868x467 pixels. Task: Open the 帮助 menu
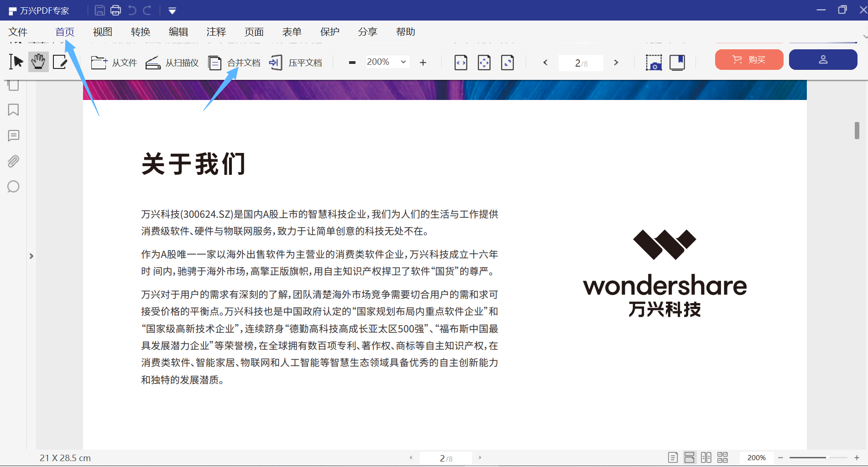(x=405, y=31)
